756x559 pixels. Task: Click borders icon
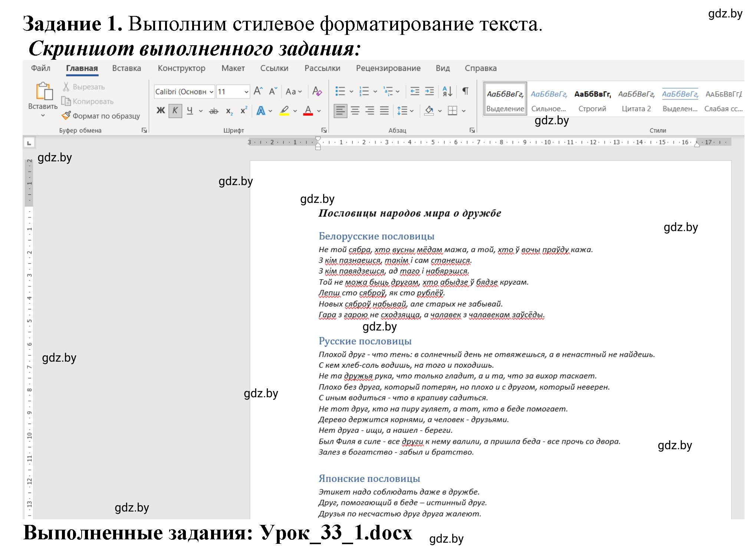tap(453, 111)
